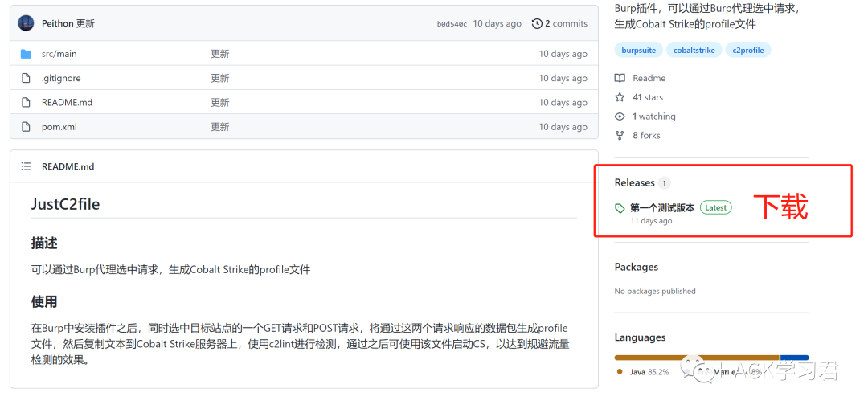
Task: Click the '10 days ago' of pom.xml row
Action: 563,127
